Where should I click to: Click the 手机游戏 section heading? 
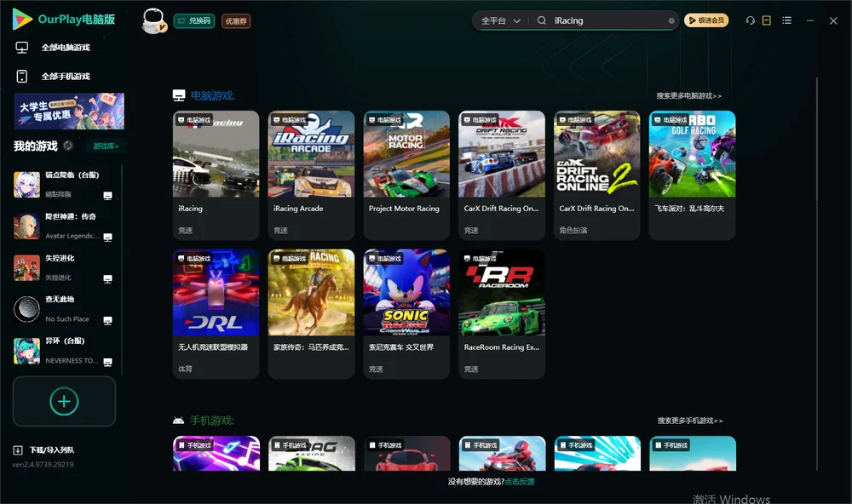(x=211, y=421)
